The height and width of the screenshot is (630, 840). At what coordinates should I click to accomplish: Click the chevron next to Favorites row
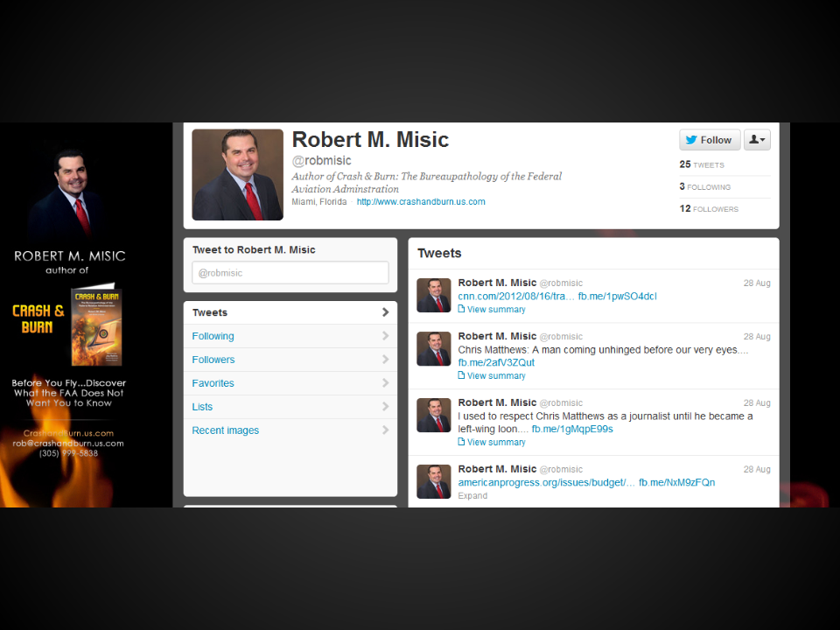385,383
